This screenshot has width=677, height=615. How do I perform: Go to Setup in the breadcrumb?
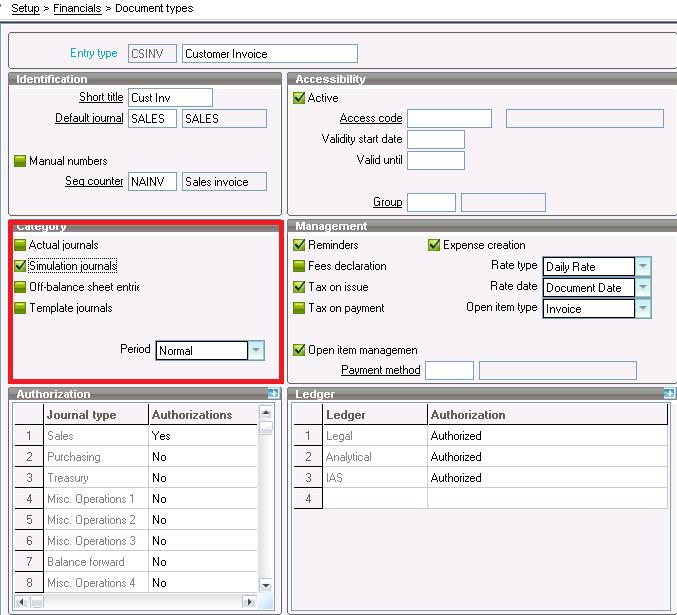point(25,8)
